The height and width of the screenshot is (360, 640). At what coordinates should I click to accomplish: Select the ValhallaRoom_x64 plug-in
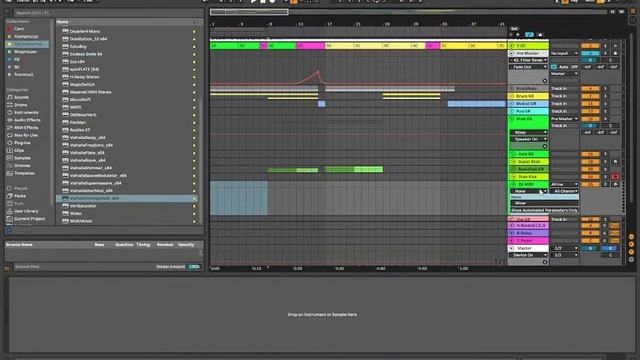coord(87,160)
